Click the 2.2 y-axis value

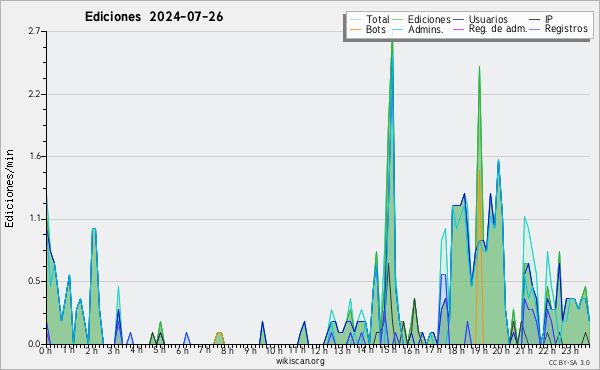point(34,94)
